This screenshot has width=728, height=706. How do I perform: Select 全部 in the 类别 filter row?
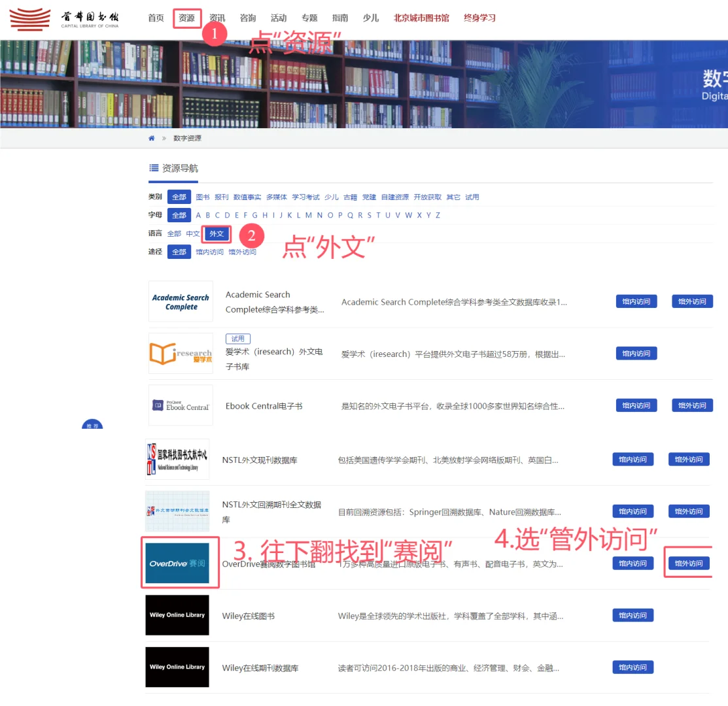click(179, 197)
